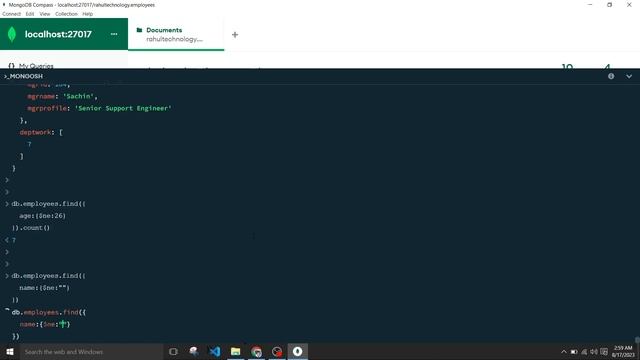
Task: Click the Search the web and Windows box
Action: click(x=91, y=351)
